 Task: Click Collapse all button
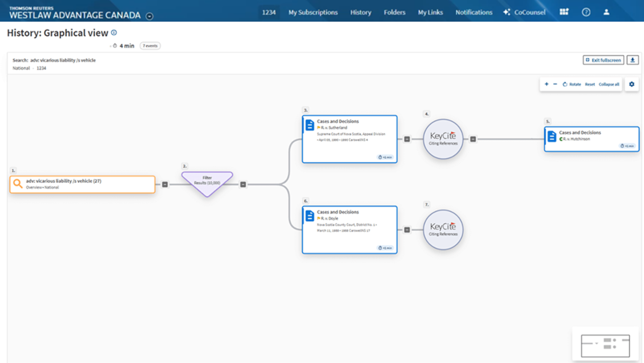[609, 84]
